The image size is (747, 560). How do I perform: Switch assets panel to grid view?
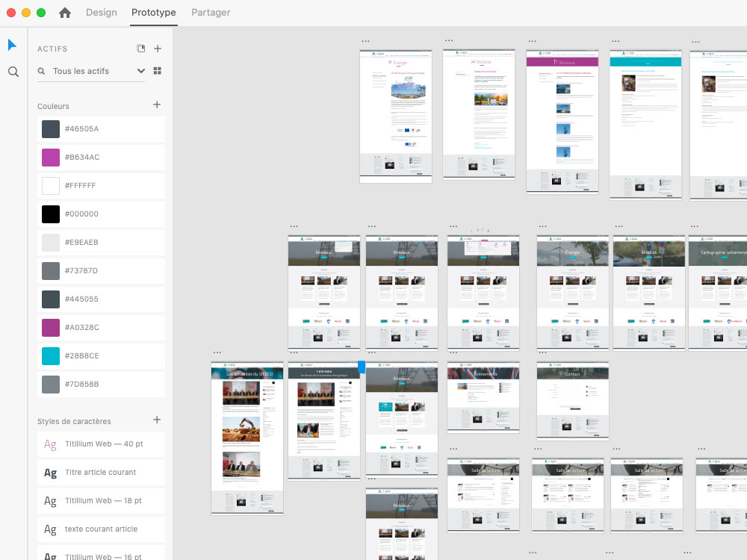click(x=158, y=71)
